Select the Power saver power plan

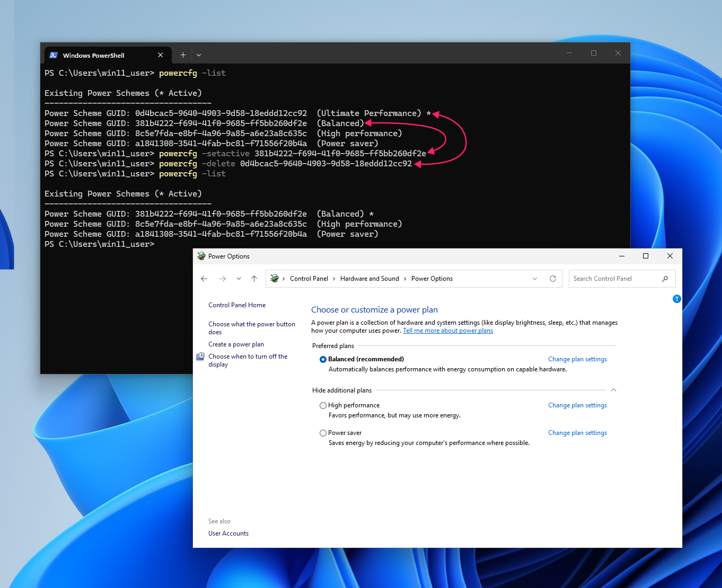click(323, 433)
